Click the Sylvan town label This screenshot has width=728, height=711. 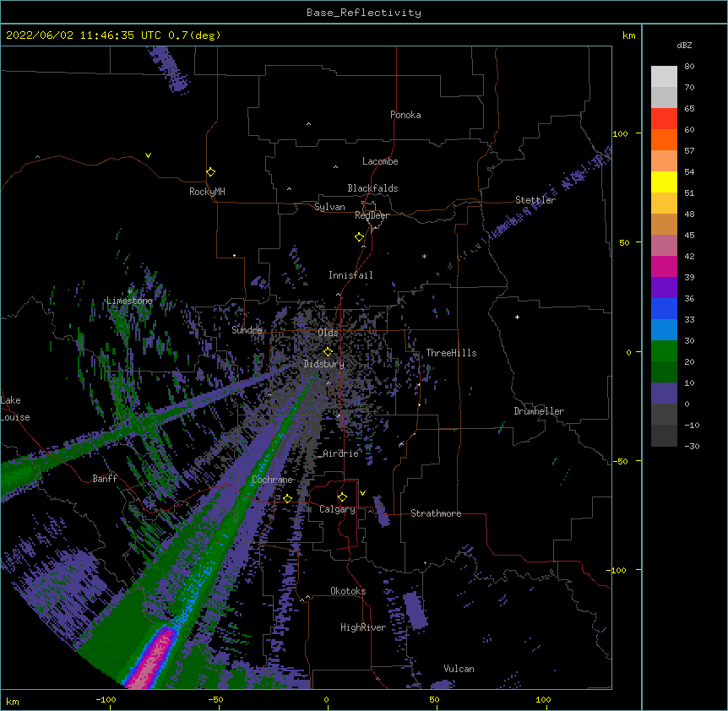point(329,207)
